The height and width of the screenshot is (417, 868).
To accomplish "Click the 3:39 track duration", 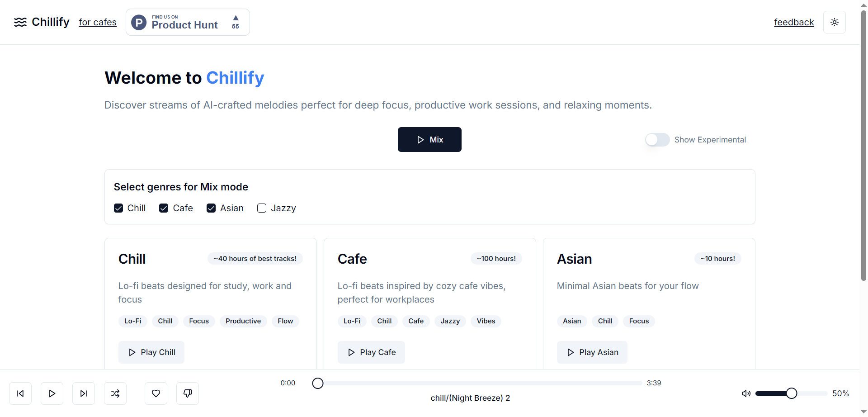I will coord(654,383).
